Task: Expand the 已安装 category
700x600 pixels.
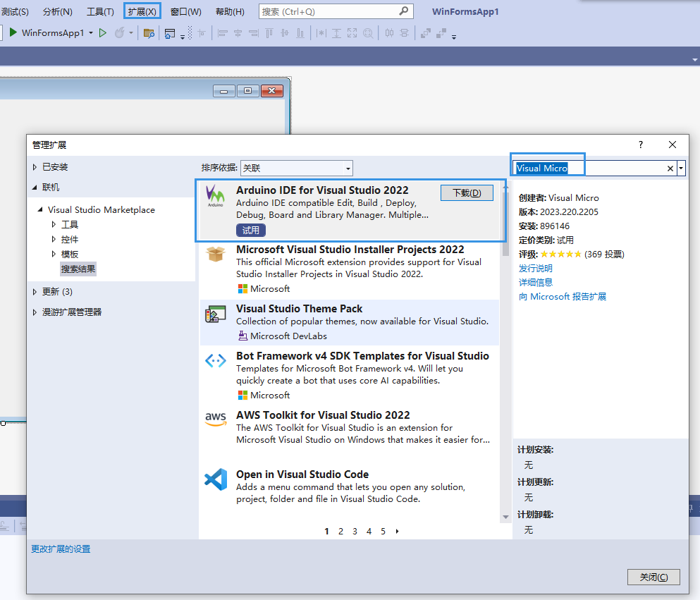Action: point(35,167)
